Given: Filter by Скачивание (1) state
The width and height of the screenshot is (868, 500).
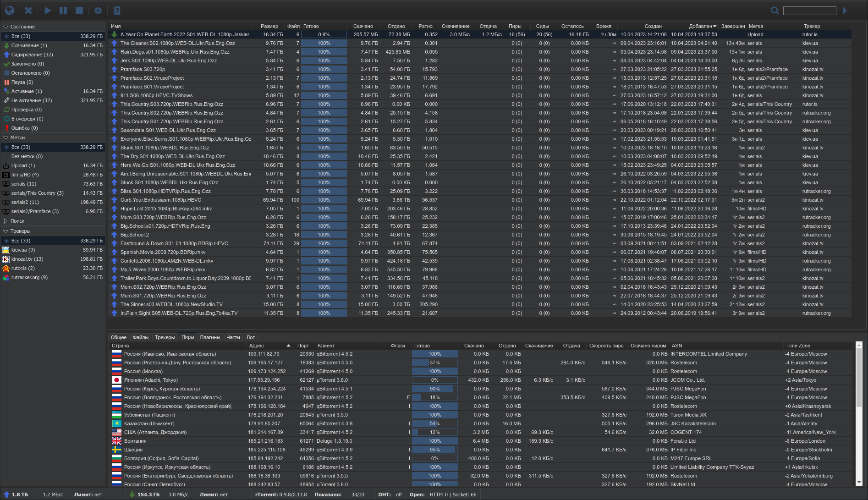Looking at the screenshot, I should coord(53,45).
